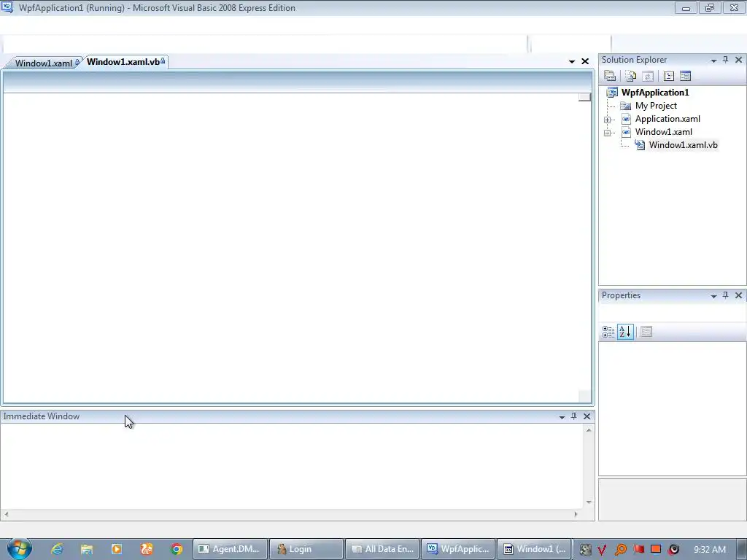The height and width of the screenshot is (560, 747).
Task: Switch to All Data En... taskbar window
Action: pos(382,549)
